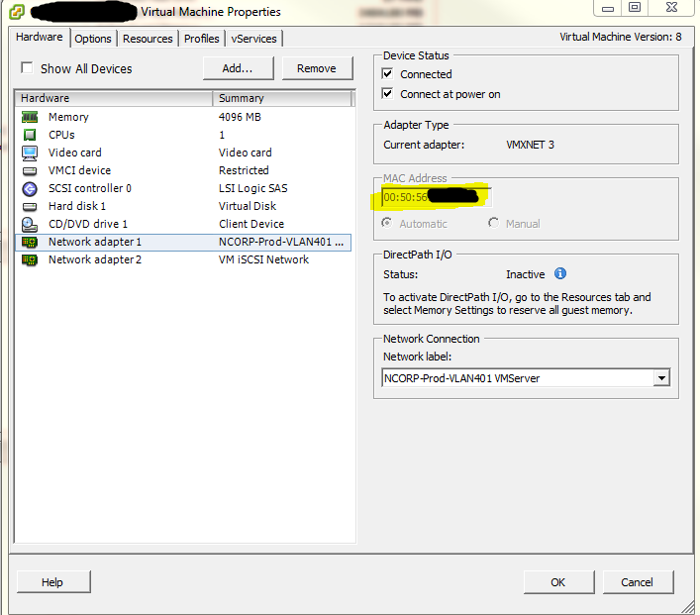Select the VMCI device row
Screen dimensions: 700x615
pos(119,170)
